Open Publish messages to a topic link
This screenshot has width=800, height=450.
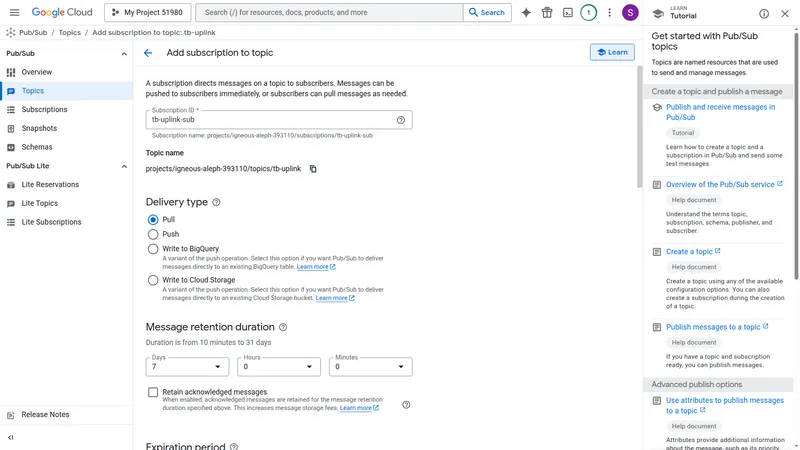717,327
